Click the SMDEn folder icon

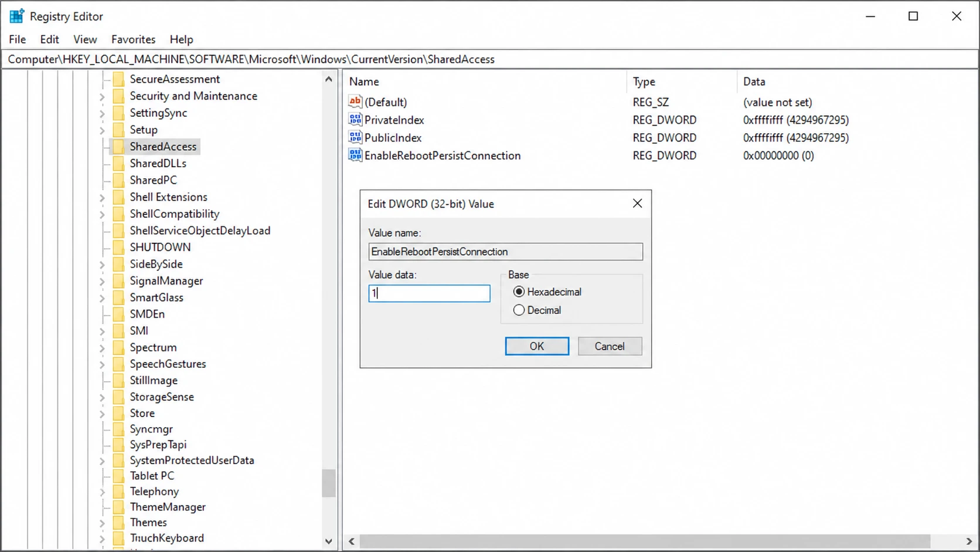pos(118,314)
